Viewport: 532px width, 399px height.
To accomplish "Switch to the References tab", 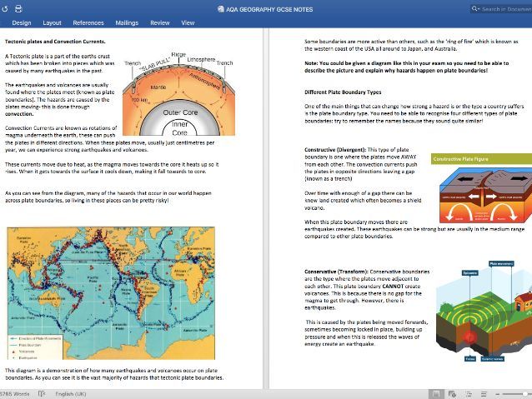I will pos(88,22).
